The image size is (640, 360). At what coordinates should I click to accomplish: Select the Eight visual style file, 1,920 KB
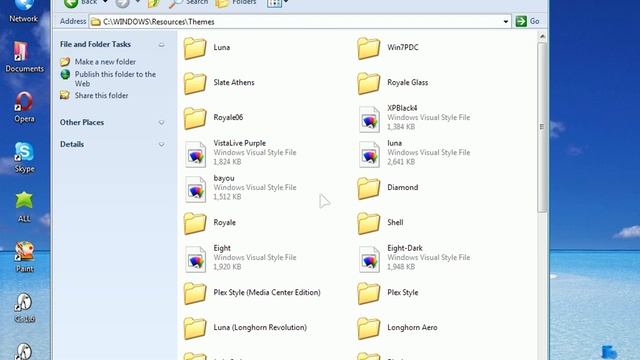coord(196,260)
